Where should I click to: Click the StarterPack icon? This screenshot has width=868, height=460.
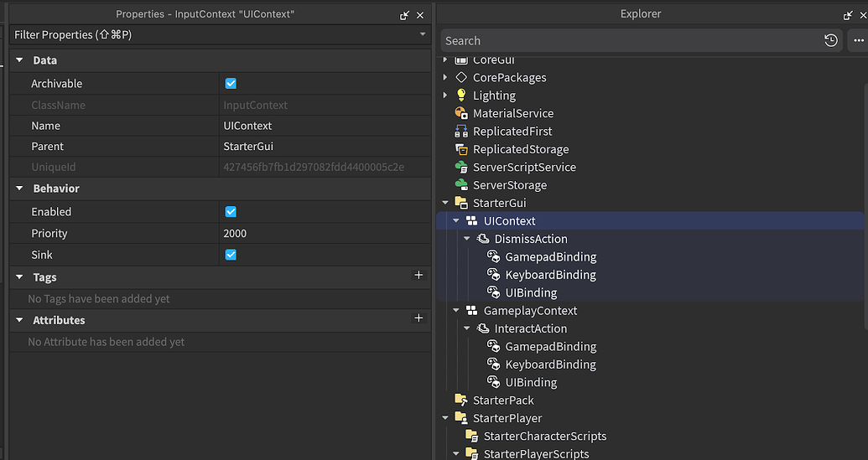pyautogui.click(x=461, y=401)
